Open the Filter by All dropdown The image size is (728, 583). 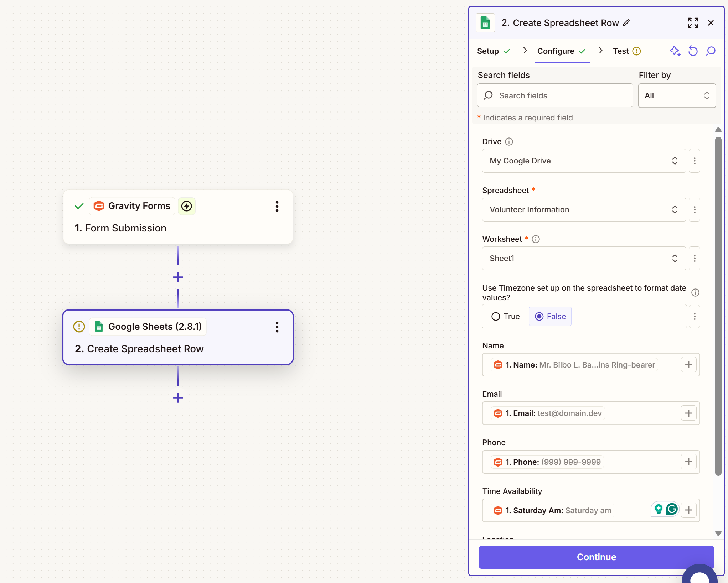click(677, 95)
